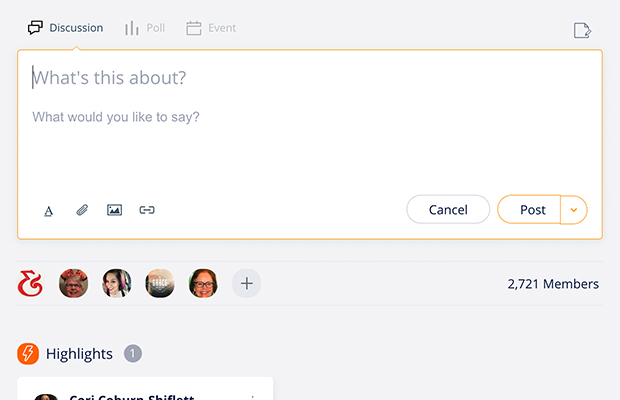Image resolution: width=620 pixels, height=400 pixels.
Task: View the 2,721 Members list
Action: point(553,284)
